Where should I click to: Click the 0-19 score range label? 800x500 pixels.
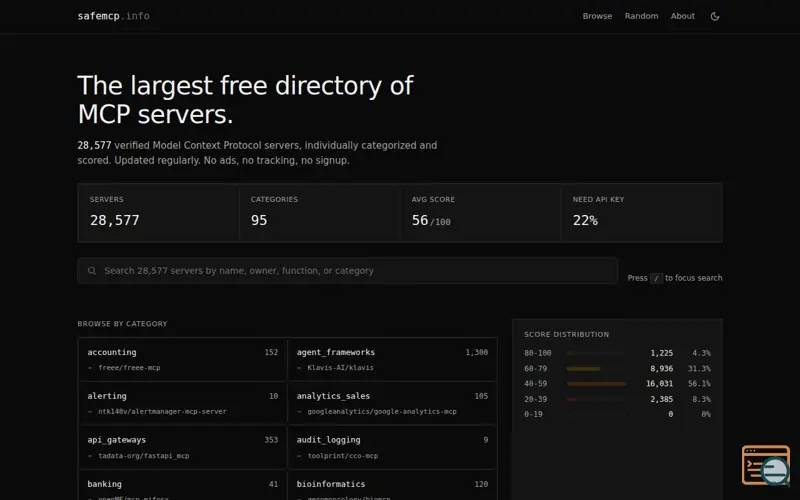click(x=533, y=414)
